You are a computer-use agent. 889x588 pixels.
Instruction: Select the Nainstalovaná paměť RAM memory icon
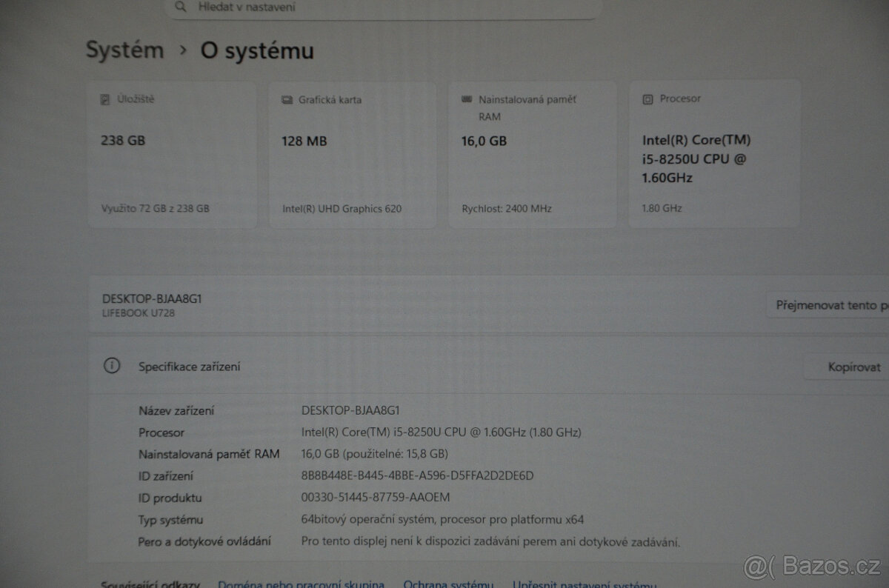tap(465, 98)
